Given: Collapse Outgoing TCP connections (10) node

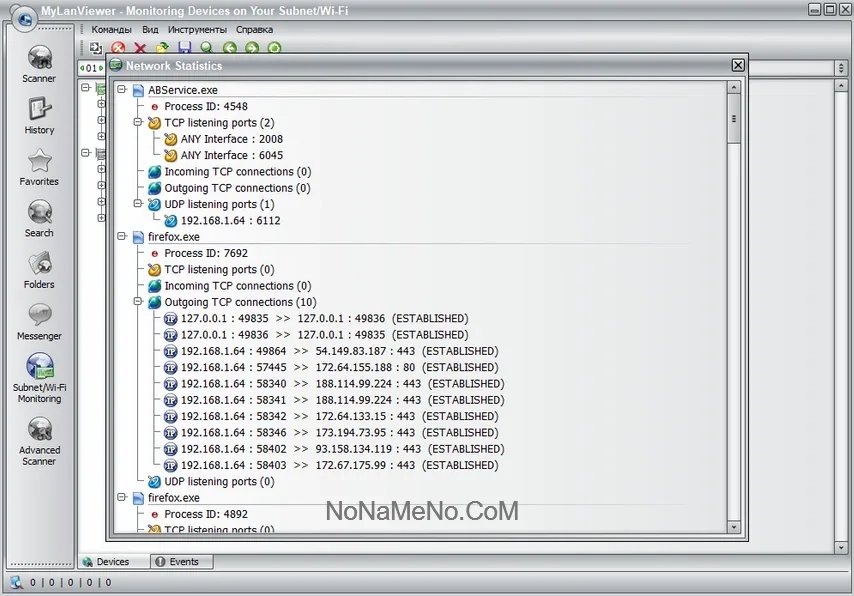Looking at the screenshot, I should (138, 302).
